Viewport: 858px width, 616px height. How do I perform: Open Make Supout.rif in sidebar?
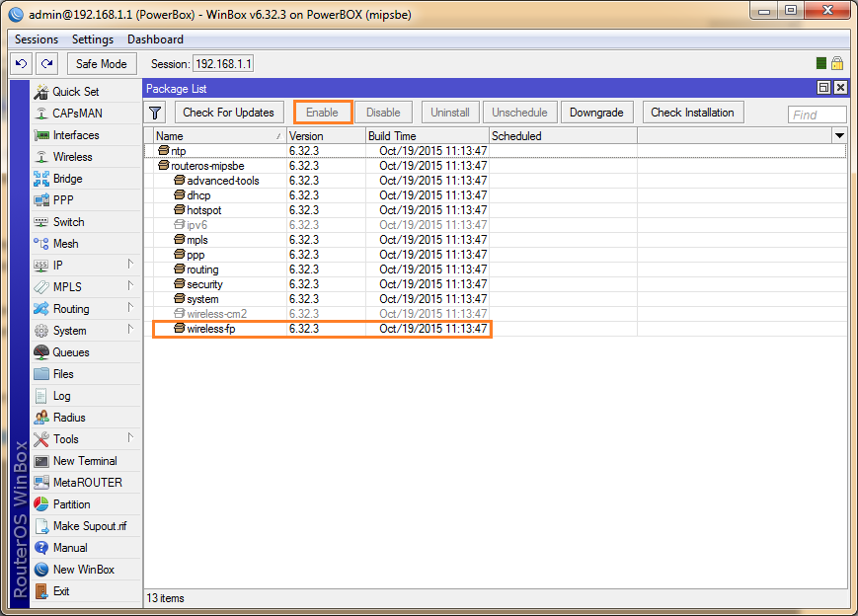(89, 526)
